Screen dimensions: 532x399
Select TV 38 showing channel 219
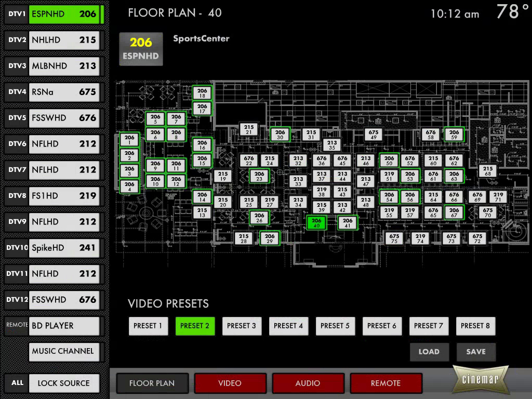[x=322, y=192]
